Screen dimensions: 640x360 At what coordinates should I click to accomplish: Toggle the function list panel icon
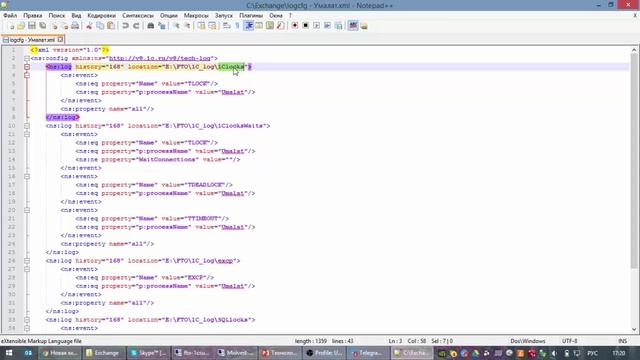click(x=280, y=26)
